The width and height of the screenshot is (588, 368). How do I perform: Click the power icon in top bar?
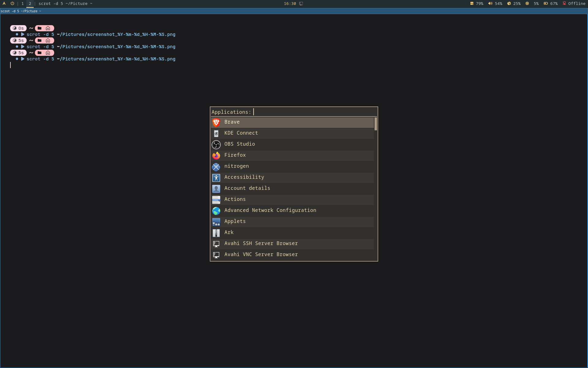pyautogui.click(x=12, y=3)
